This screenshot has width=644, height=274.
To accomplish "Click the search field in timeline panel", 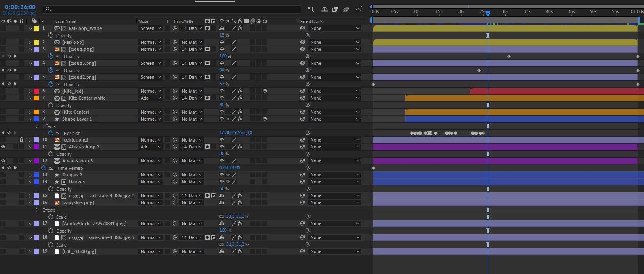I will click(171, 9).
